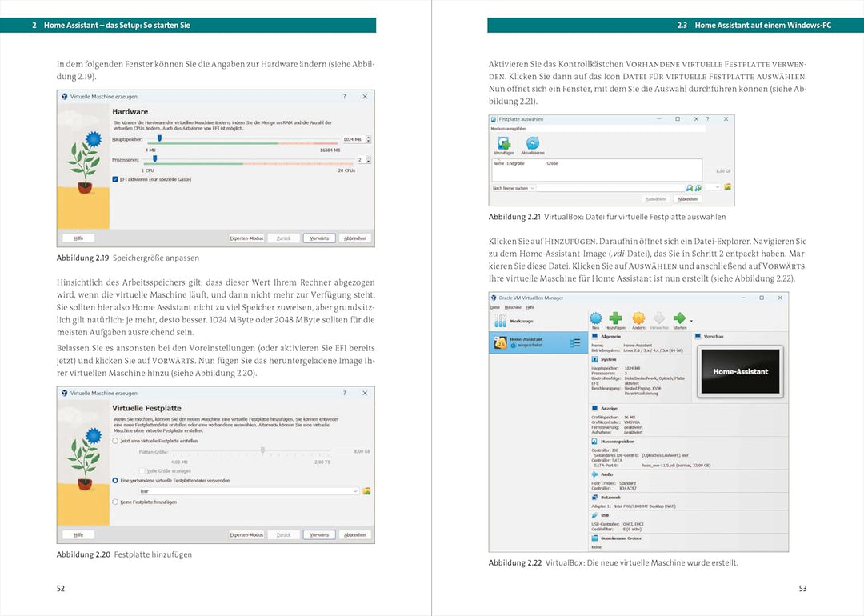Click the Neu icon in VirtualBox Manager toolbar
This screenshot has height=616, width=864.
click(x=595, y=319)
